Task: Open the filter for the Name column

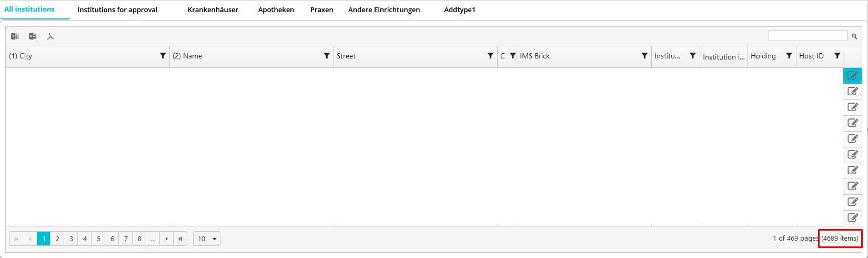Action: [327, 56]
